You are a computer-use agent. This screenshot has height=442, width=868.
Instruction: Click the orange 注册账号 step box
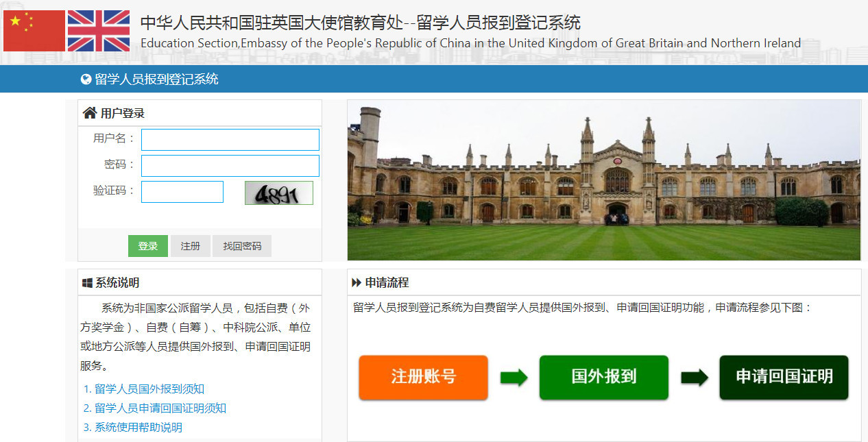(423, 378)
